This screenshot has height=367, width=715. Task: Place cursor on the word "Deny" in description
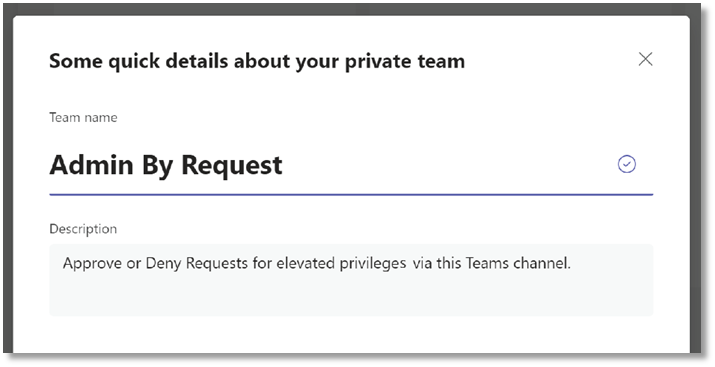tap(163, 264)
